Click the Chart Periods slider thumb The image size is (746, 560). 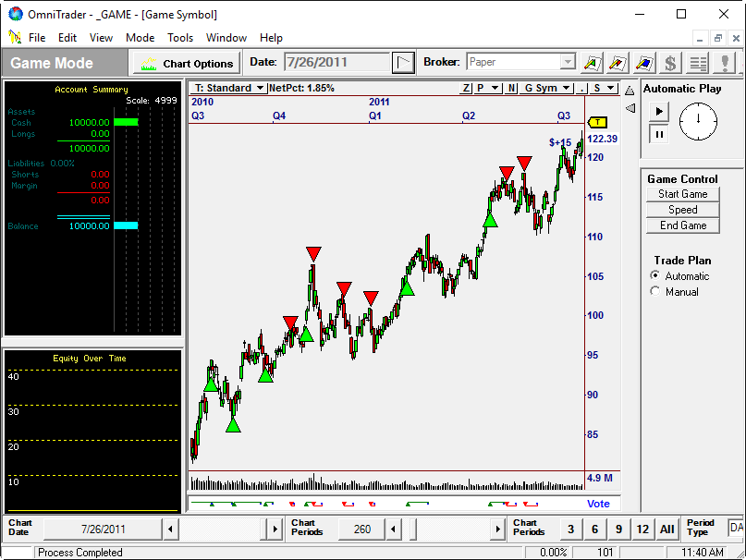(x=413, y=530)
